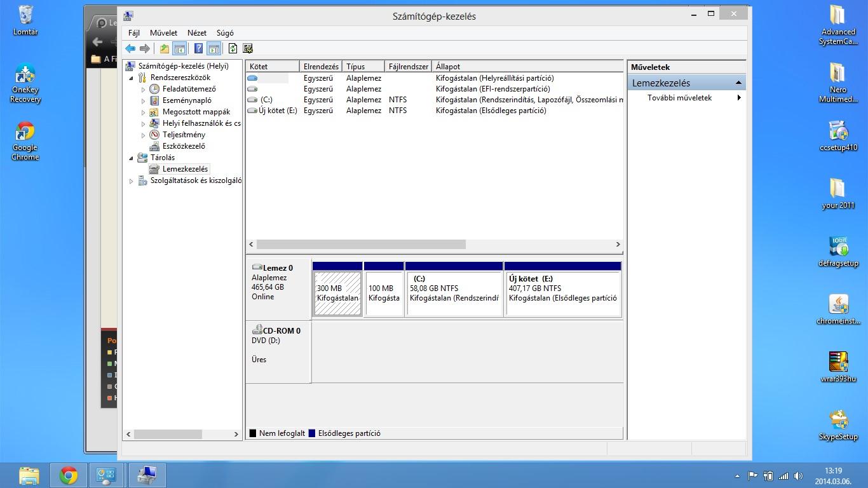Open the Fájl menu

pyautogui.click(x=134, y=32)
